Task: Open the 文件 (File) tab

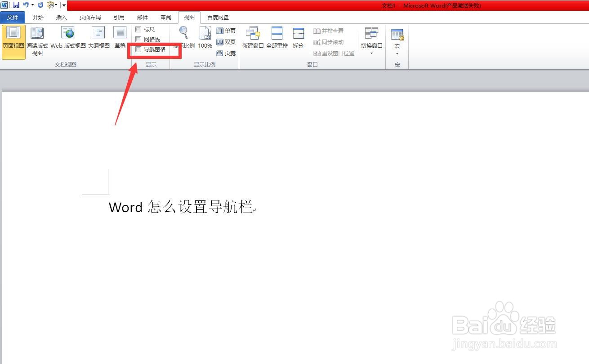Action: (13, 18)
